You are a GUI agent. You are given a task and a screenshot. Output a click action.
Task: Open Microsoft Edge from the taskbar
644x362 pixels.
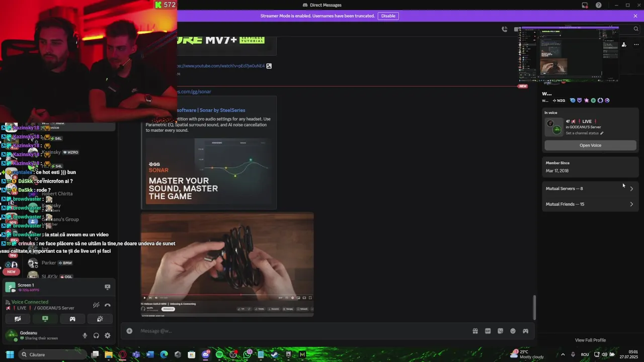point(164,354)
